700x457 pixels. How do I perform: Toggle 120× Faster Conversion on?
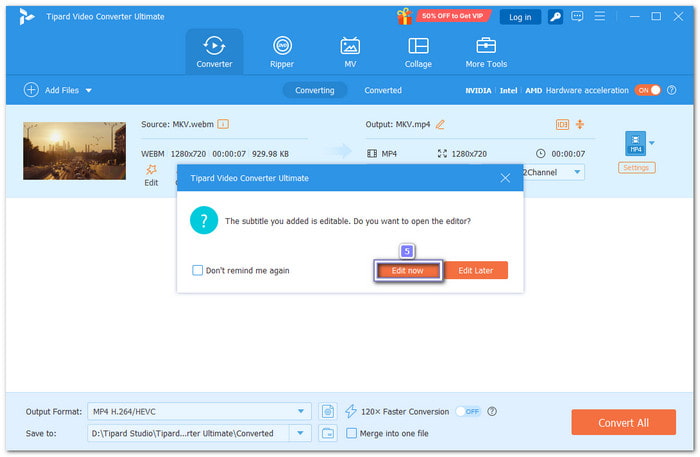tap(467, 411)
